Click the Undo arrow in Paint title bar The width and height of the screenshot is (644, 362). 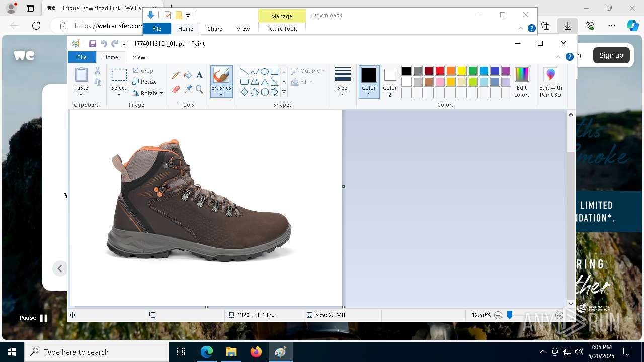[x=104, y=44]
